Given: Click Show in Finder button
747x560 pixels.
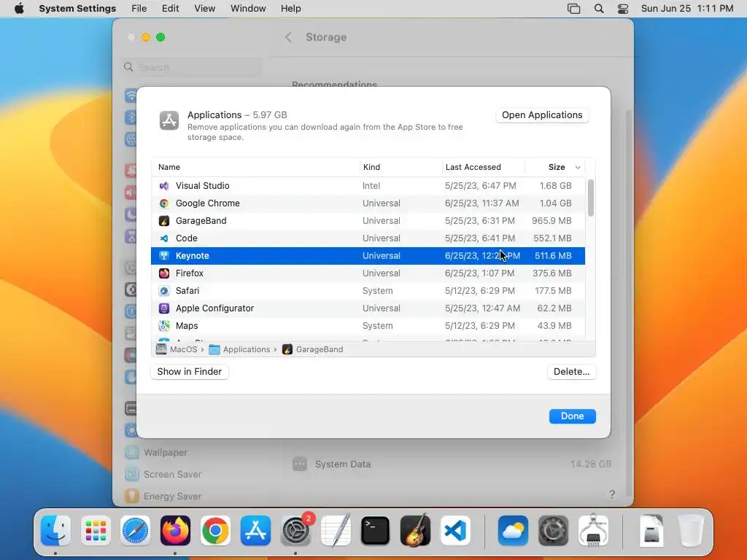Looking at the screenshot, I should point(190,372).
